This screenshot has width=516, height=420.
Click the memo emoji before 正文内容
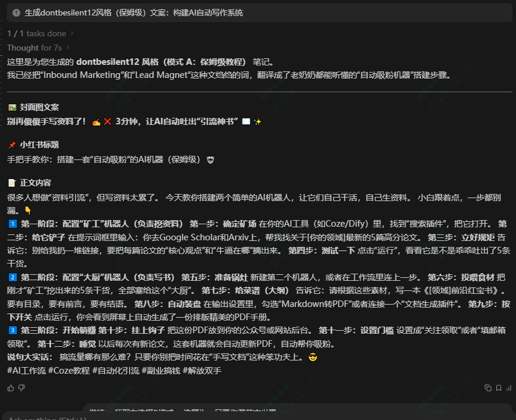(x=11, y=183)
